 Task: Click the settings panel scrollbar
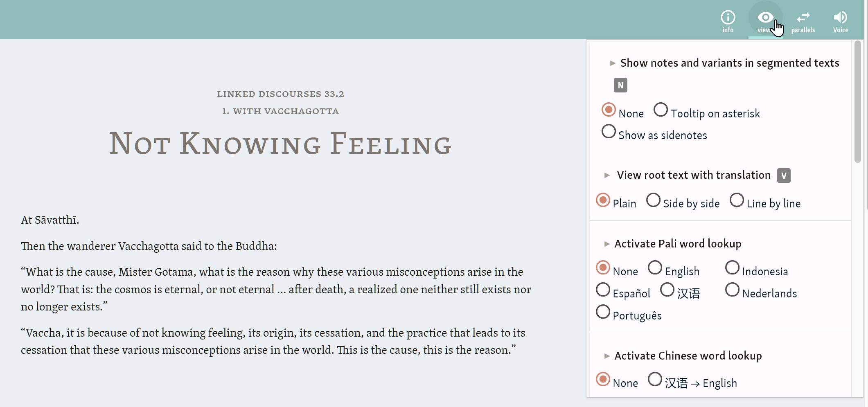click(x=857, y=101)
